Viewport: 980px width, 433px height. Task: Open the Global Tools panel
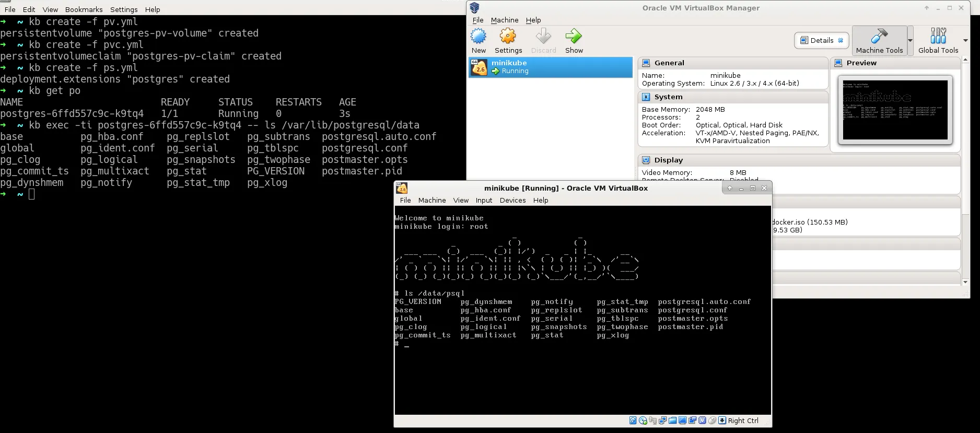click(938, 41)
